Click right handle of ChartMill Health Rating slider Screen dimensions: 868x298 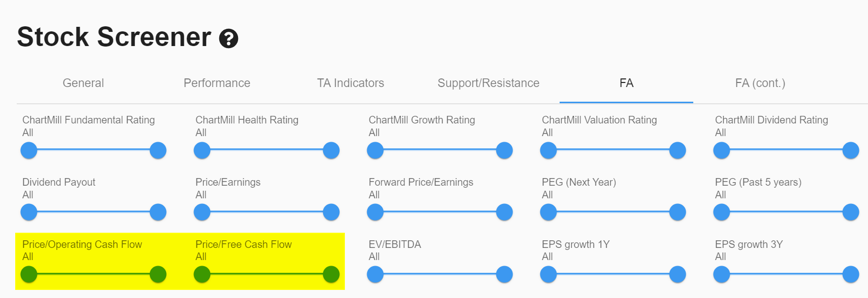(331, 150)
